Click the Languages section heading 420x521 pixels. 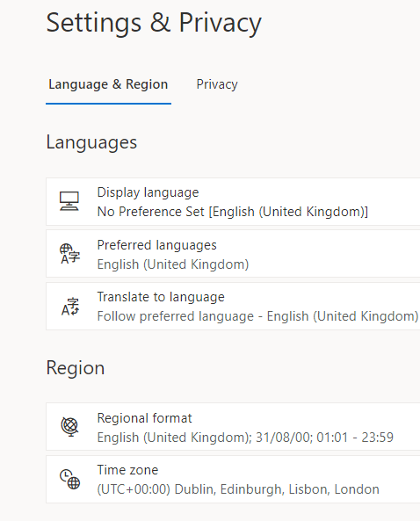click(x=91, y=143)
